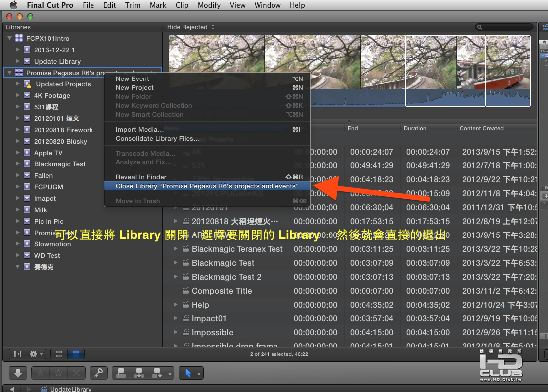Select the Impossible project clapper icon
548x392 pixels.
click(x=185, y=332)
